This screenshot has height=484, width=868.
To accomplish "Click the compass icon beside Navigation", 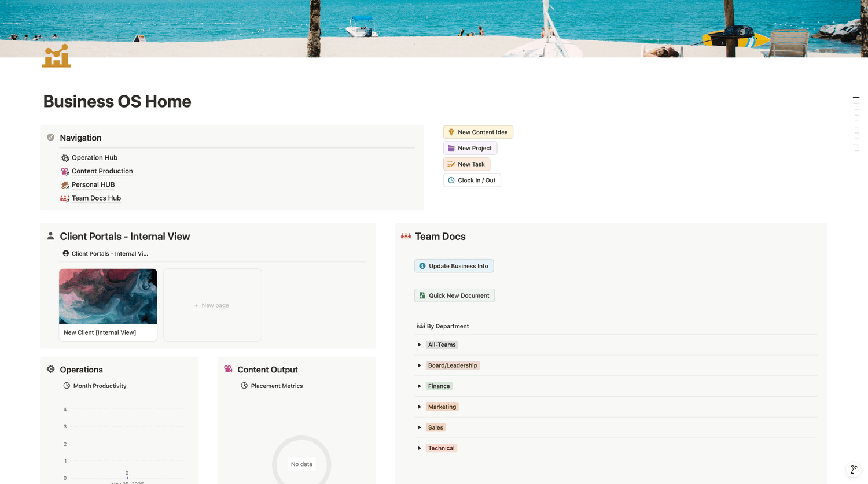I will point(51,138).
